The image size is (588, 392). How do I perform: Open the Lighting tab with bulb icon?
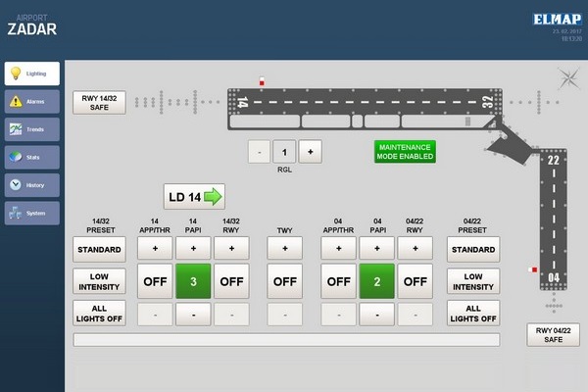(32, 73)
